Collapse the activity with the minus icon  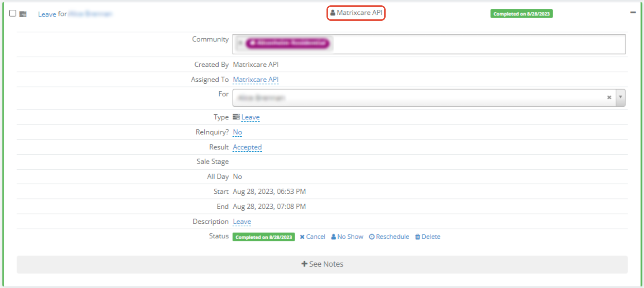633,13
